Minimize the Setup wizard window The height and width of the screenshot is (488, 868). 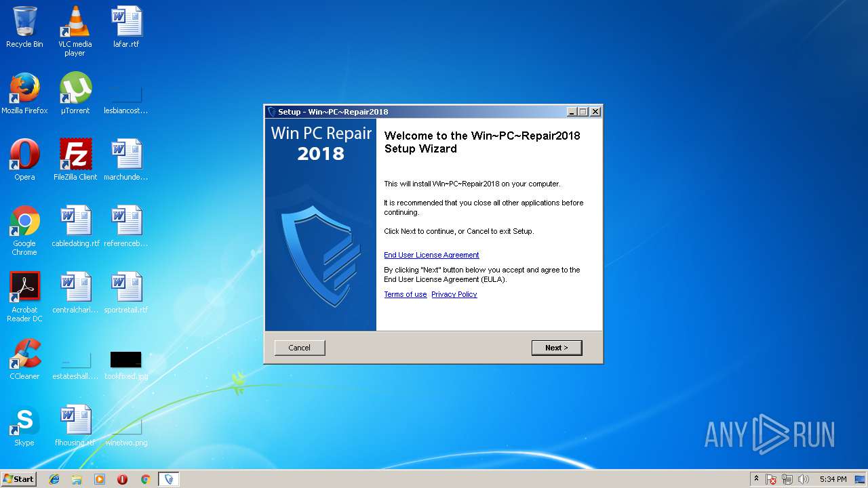(x=571, y=112)
